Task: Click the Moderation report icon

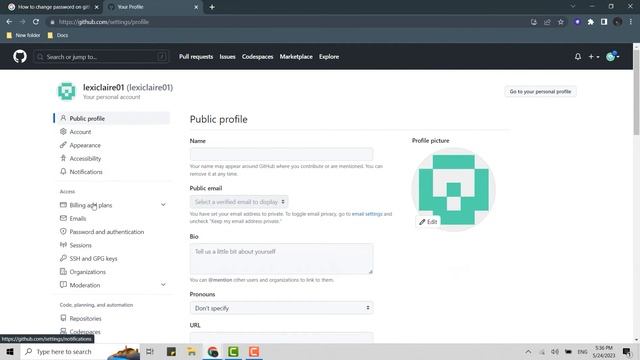Action: tap(63, 284)
